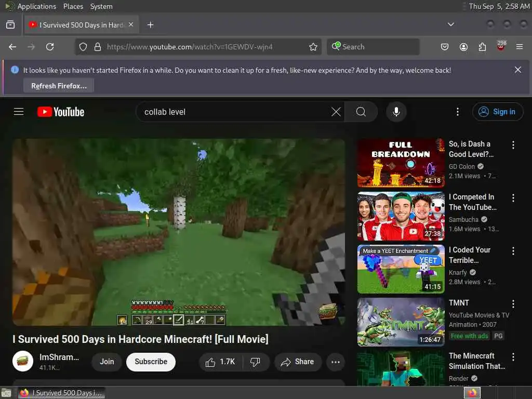Screen dimensions: 532x399
Task: Click Knarfy channel name
Action: pos(458,272)
